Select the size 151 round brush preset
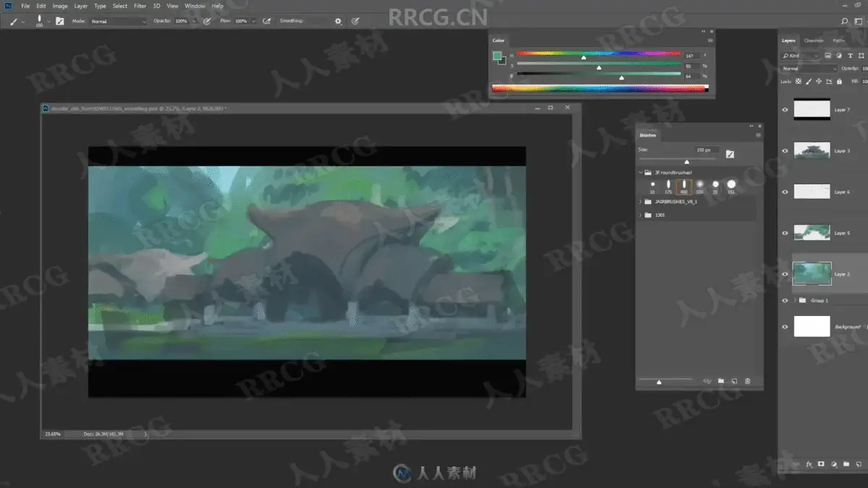Viewport: 868px width, 488px height. (731, 187)
